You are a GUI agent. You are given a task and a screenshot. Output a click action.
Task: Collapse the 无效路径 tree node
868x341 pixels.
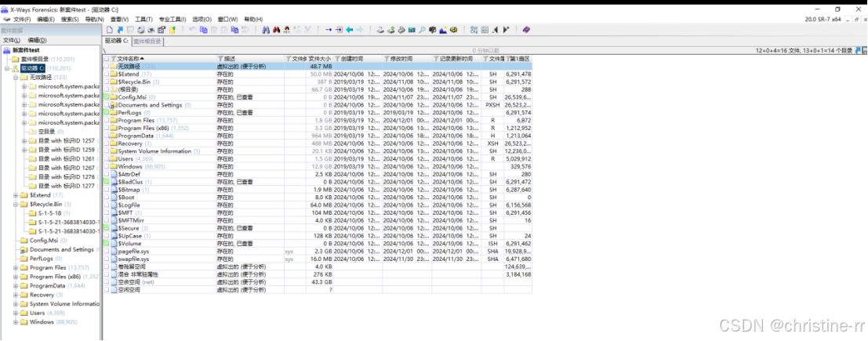tap(16, 78)
